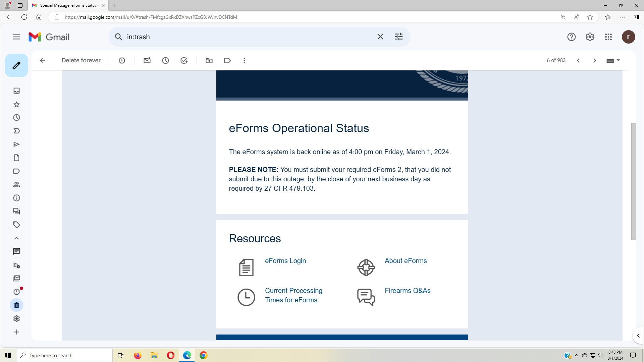The width and height of the screenshot is (644, 362).
Task: Click the Add to Tasks icon
Action: coord(184,61)
